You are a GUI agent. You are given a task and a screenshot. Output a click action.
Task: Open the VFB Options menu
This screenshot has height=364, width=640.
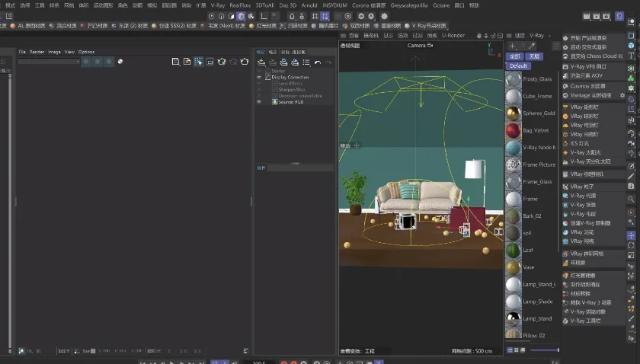click(86, 52)
